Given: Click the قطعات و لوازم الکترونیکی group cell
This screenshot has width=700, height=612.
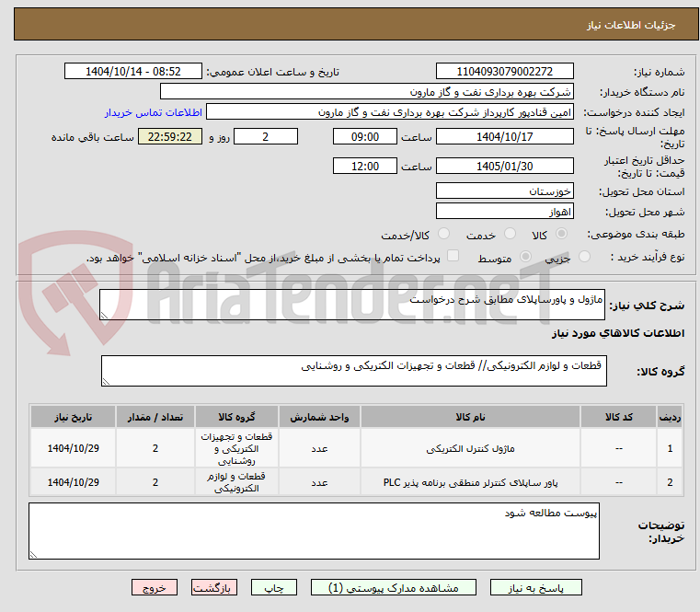Looking at the screenshot, I should [236, 482].
